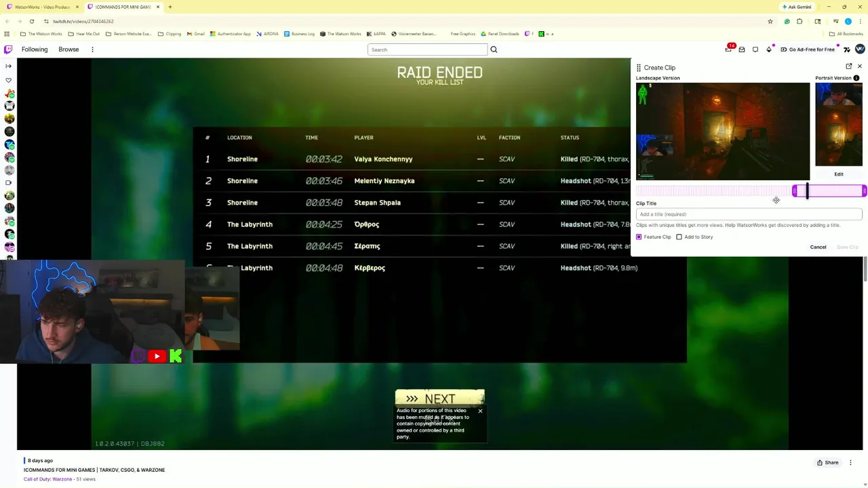Click the unselected pink region of the clip timeline
Image resolution: width=868 pixels, height=488 pixels.
pos(713,191)
